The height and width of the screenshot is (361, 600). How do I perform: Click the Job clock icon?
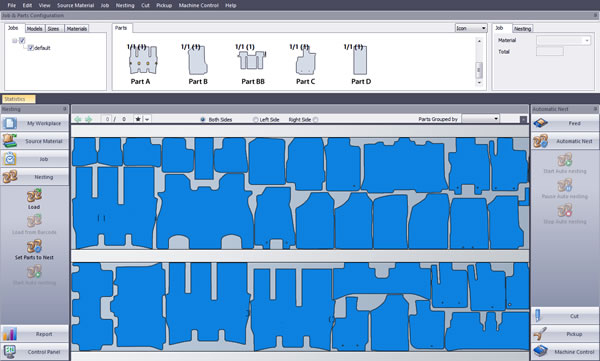(10, 159)
